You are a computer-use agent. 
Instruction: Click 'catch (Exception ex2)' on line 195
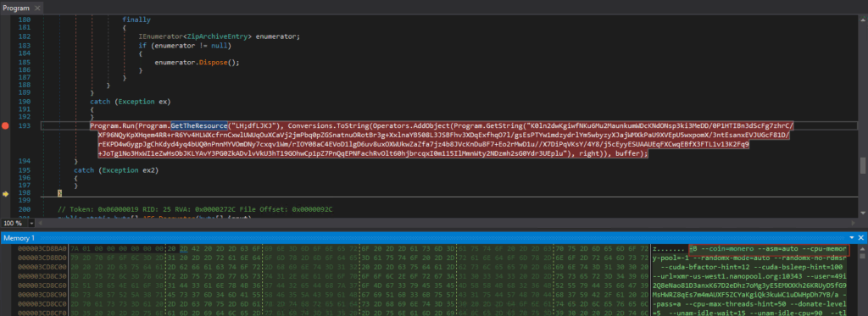tap(116, 170)
